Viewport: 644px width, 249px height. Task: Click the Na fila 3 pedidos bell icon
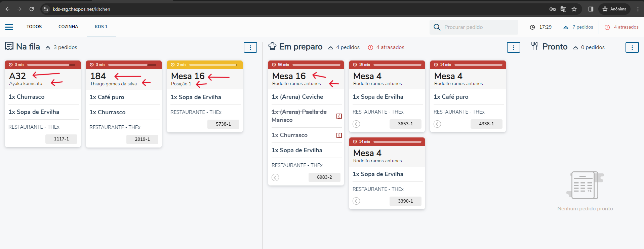[x=48, y=48]
